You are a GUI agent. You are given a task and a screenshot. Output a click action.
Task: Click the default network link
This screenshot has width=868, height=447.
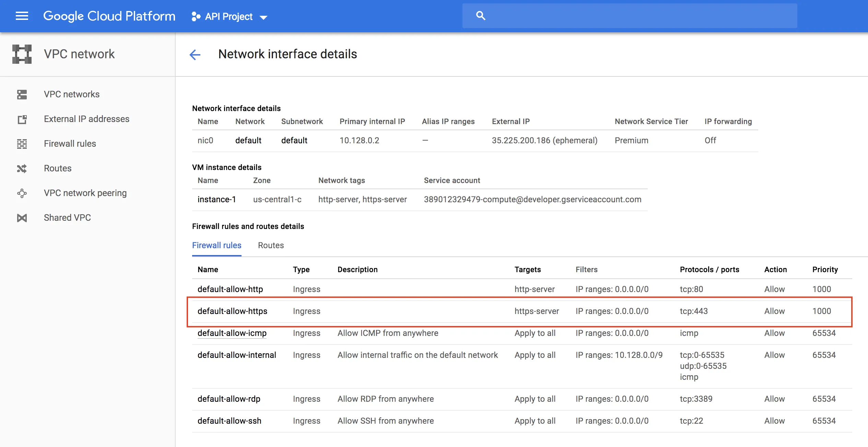coord(248,141)
